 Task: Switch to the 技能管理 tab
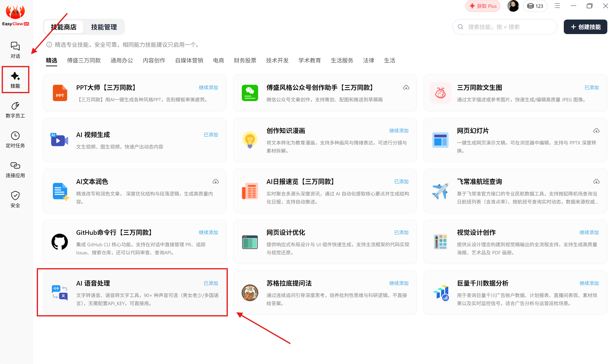[104, 27]
